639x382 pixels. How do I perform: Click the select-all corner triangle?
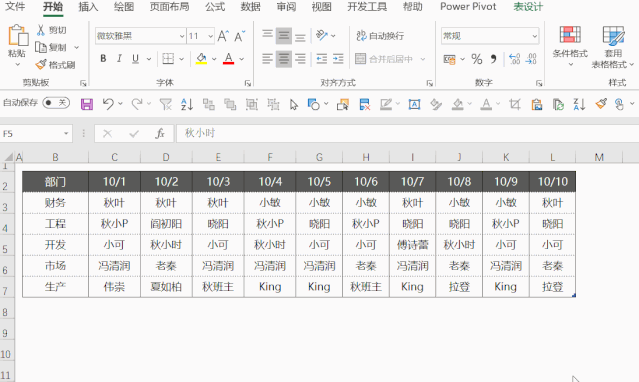click(x=8, y=157)
